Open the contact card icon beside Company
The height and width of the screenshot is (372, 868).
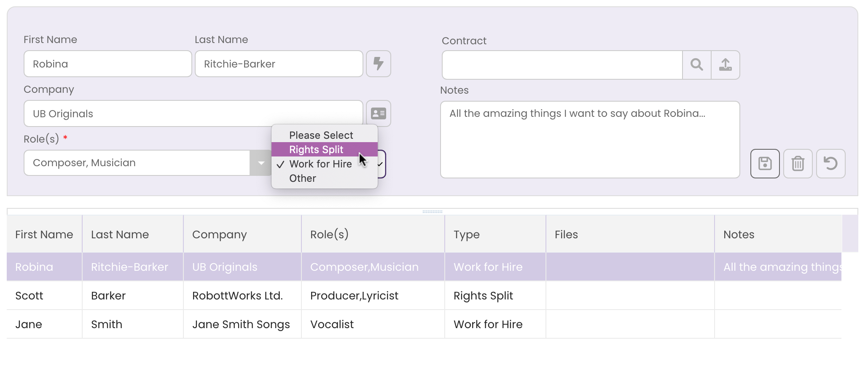pos(378,113)
